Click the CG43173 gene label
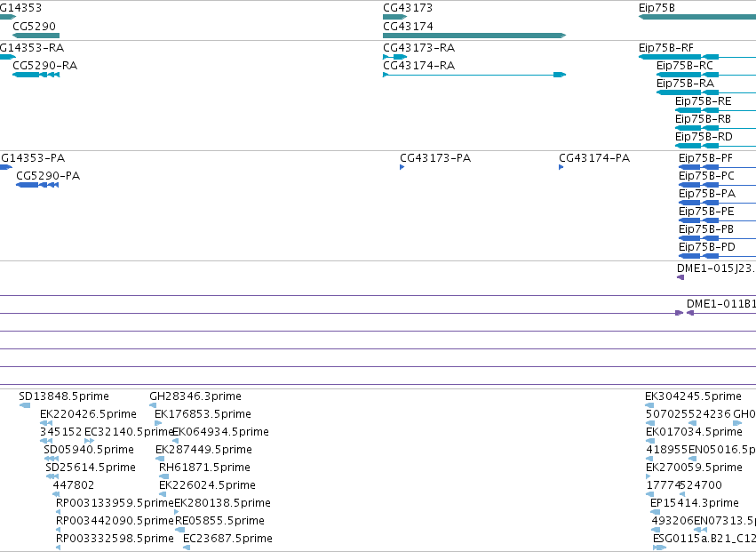This screenshot has height=552, width=756. coord(408,8)
